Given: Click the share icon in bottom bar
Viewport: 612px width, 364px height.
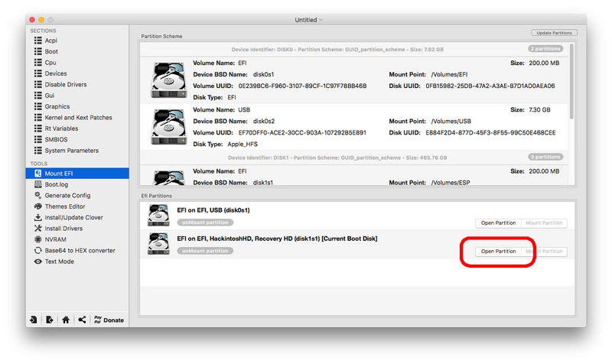Looking at the screenshot, I should point(82,320).
